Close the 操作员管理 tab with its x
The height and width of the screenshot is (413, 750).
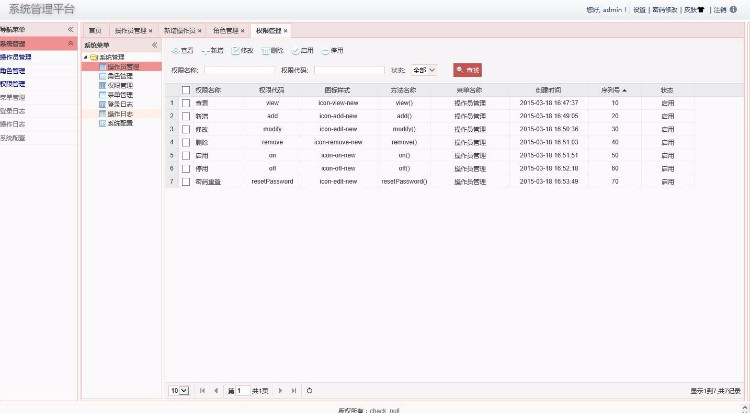click(151, 31)
